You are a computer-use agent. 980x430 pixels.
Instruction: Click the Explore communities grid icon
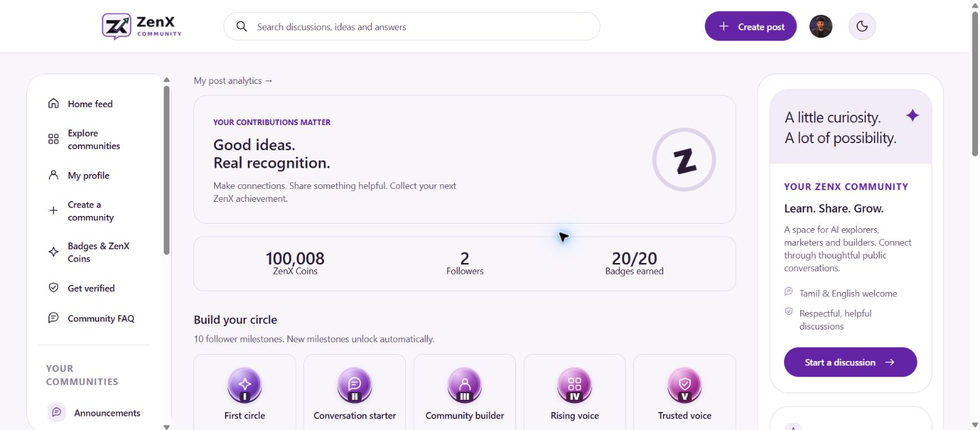[53, 139]
